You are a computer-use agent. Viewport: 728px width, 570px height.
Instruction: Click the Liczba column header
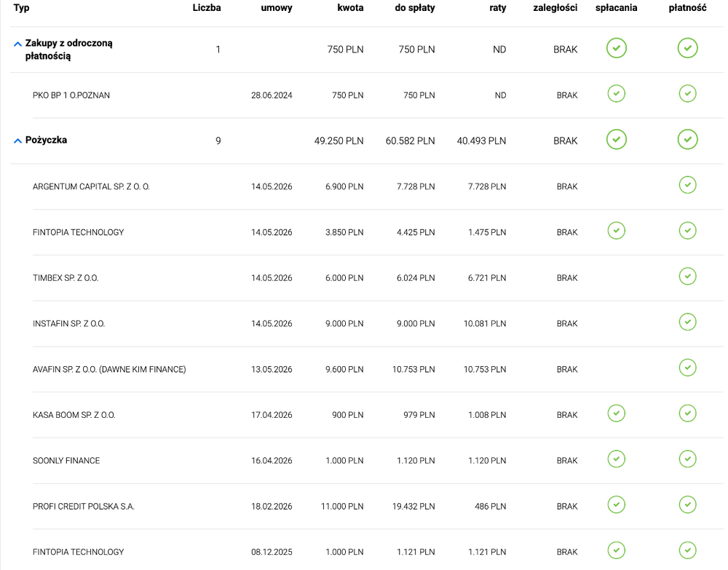point(207,8)
